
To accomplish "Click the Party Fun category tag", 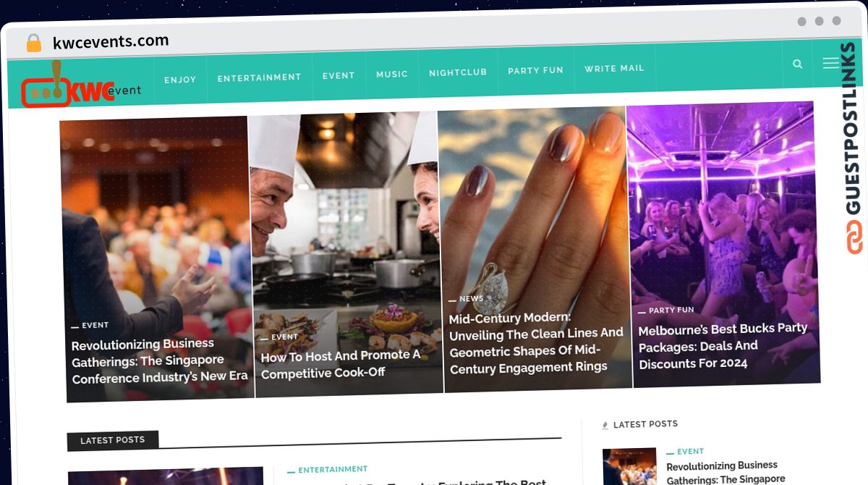I will pyautogui.click(x=671, y=310).
